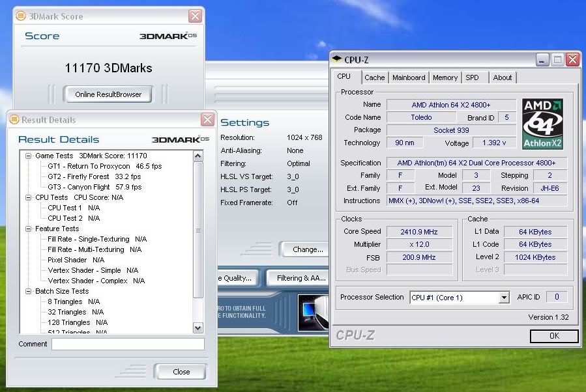Screen dimensions: 586x392
Task: Select the CPU tab in CPU-Z
Action: [x=344, y=76]
